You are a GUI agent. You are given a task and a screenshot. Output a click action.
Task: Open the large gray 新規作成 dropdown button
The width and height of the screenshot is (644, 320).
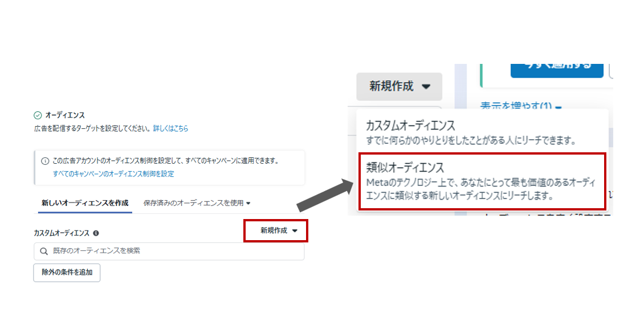pos(399,87)
